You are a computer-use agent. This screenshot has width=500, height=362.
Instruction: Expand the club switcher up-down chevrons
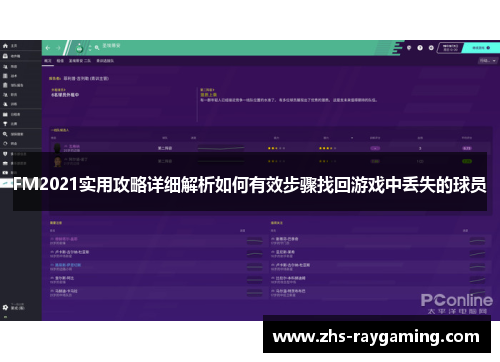pos(90,48)
